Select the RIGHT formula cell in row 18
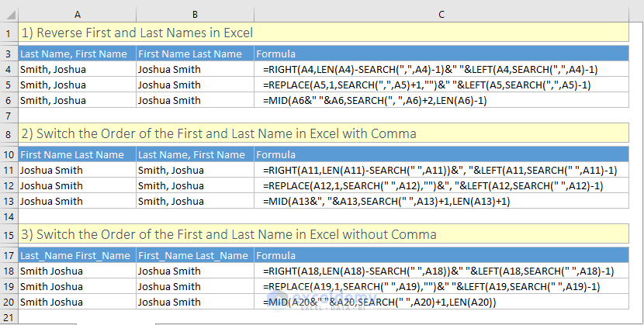Image resolution: width=644 pixels, height=325 pixels. coord(441,271)
